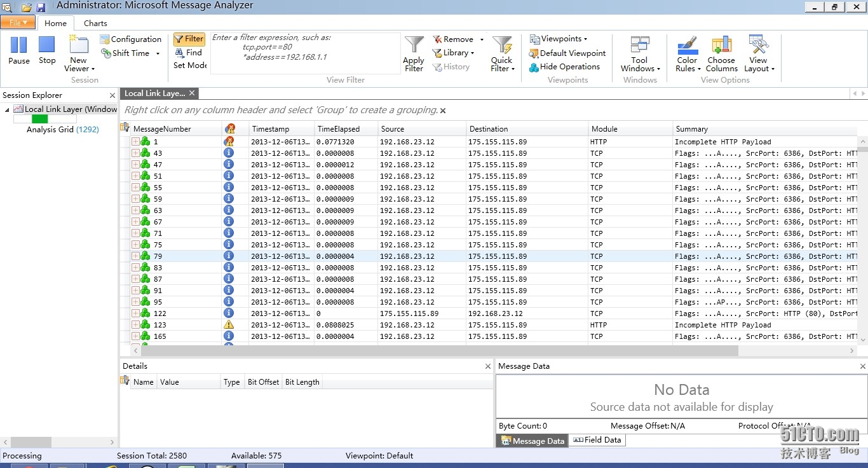Toggle the Filter button
This screenshot has height=468, width=868.
(x=189, y=39)
